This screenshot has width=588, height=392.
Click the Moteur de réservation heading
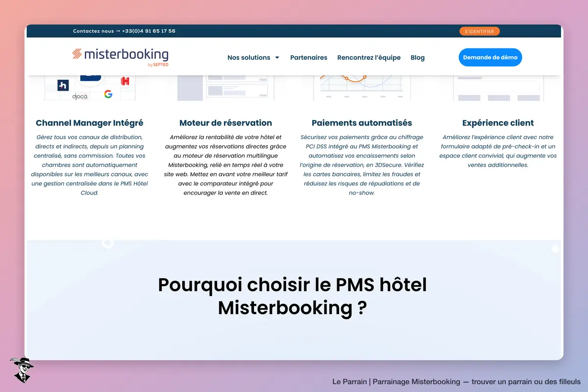click(225, 123)
